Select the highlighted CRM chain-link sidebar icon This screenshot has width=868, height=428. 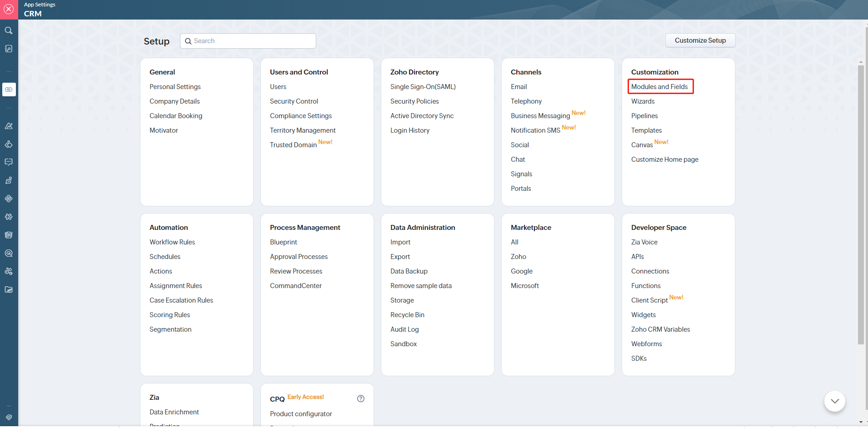click(9, 90)
